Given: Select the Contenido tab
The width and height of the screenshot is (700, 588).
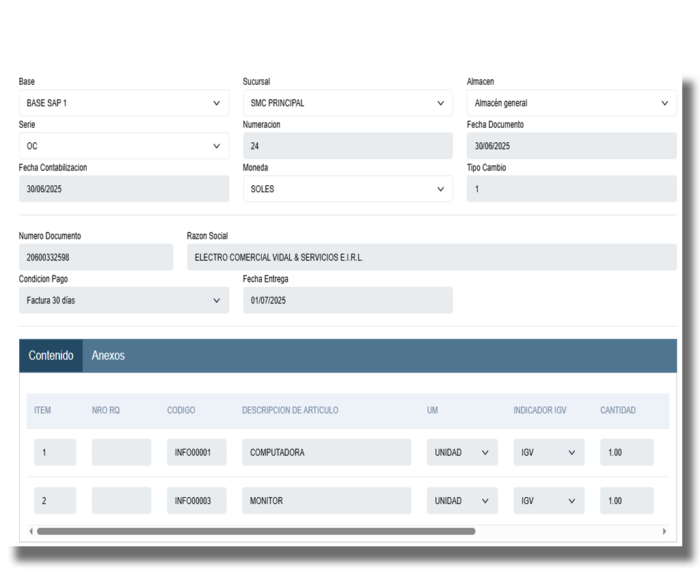Looking at the screenshot, I should 51,356.
